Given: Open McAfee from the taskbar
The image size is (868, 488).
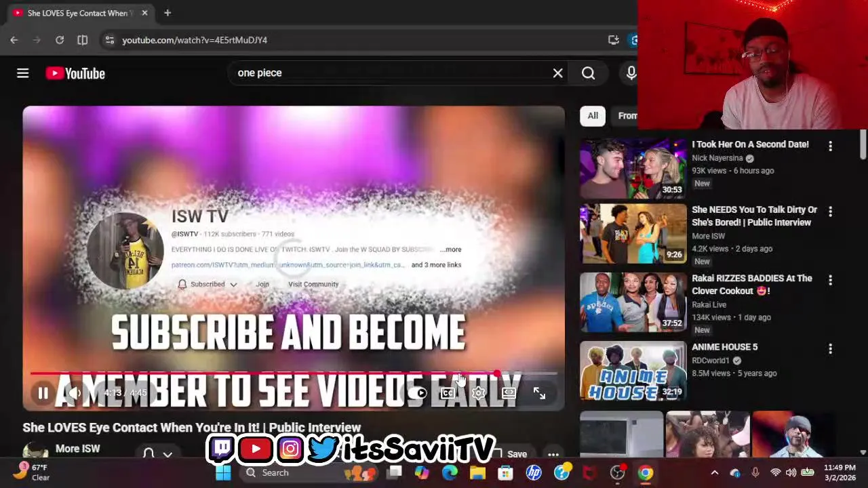Looking at the screenshot, I should 589,472.
